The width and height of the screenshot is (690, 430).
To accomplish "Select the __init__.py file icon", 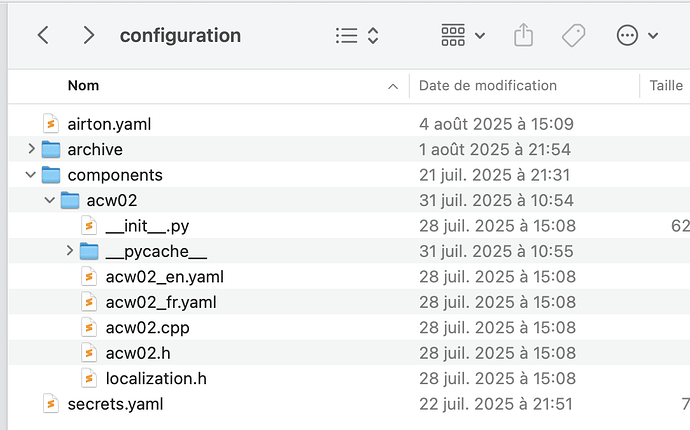I will [90, 226].
